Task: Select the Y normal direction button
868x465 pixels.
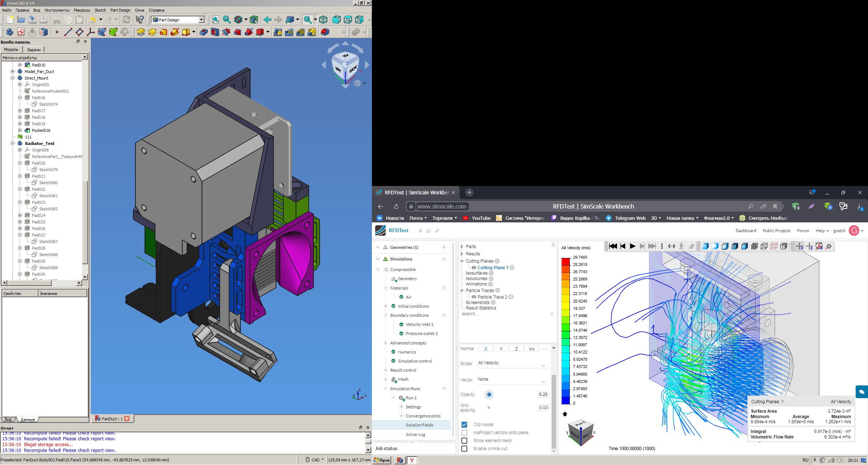Action: coord(501,349)
